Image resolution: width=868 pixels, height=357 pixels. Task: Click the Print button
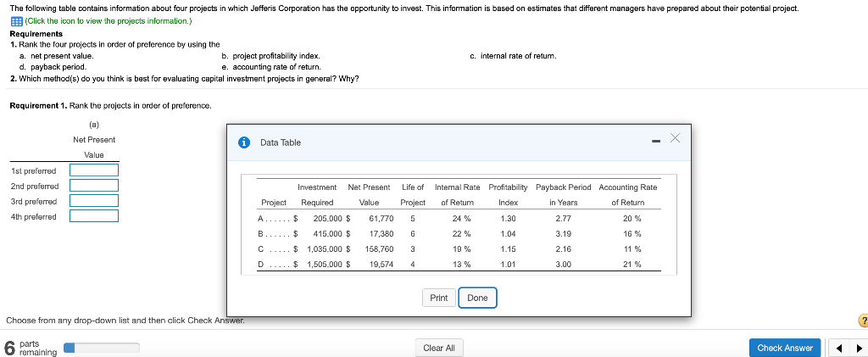tap(439, 298)
